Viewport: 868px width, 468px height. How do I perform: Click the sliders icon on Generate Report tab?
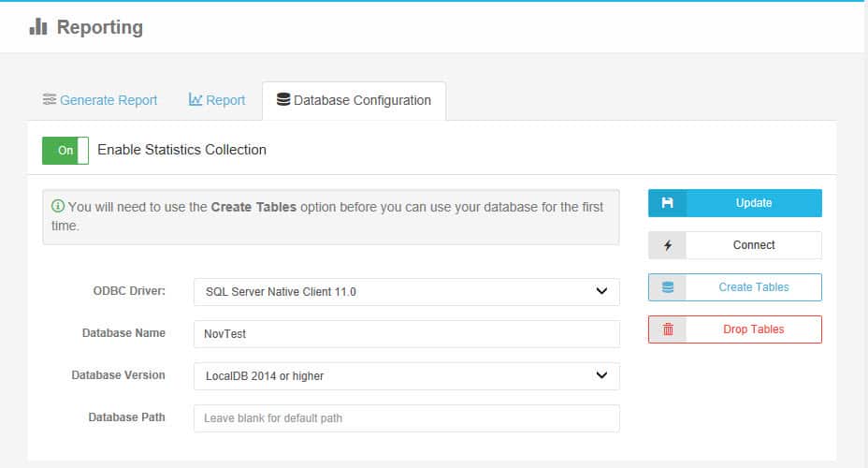(50, 100)
